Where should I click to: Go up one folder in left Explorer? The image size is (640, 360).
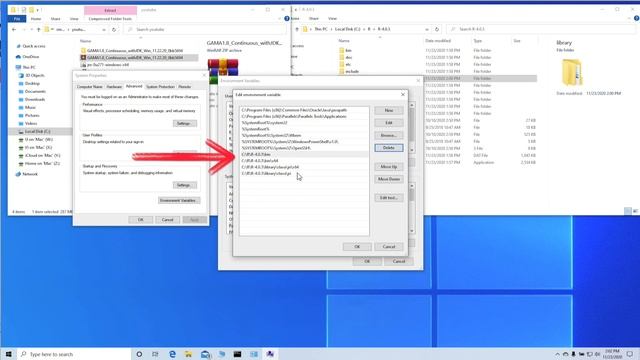tap(38, 29)
